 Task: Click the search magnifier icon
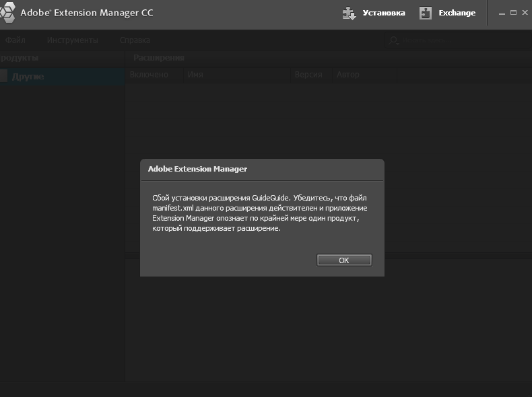coord(393,40)
